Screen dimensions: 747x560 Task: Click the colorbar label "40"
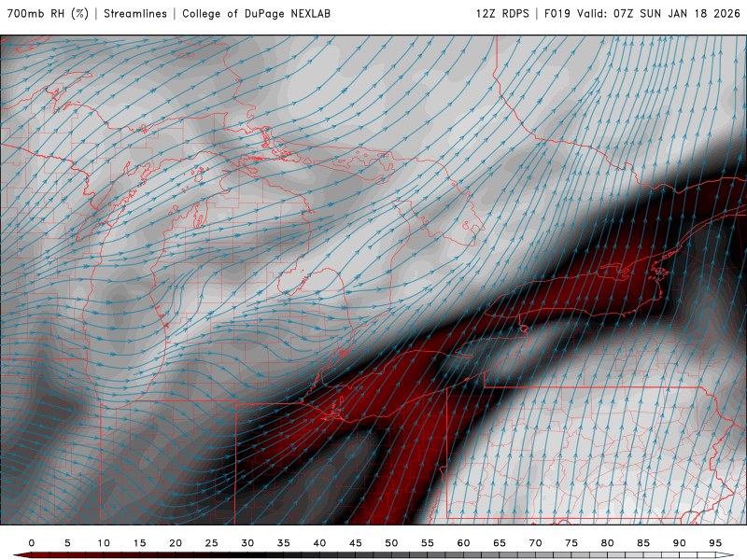(x=319, y=543)
